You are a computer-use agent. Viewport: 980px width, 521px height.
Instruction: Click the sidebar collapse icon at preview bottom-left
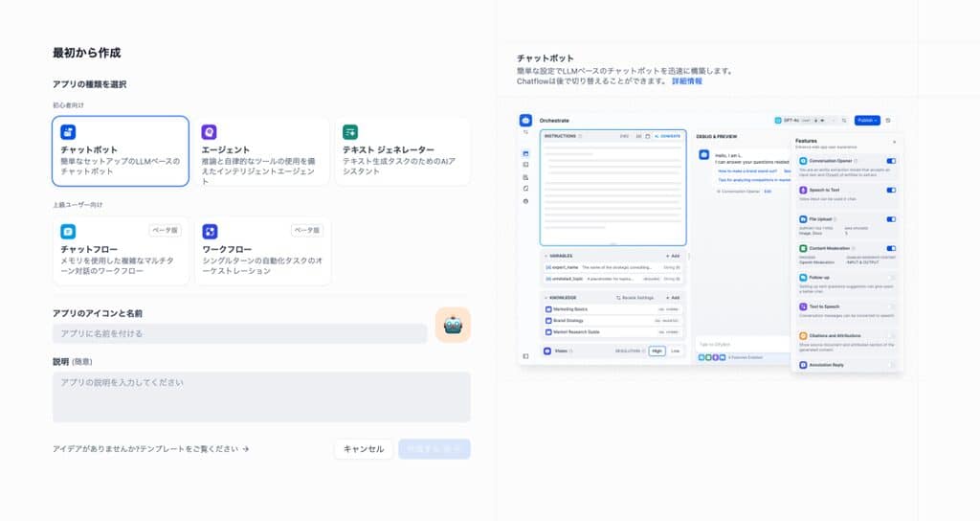(525, 356)
